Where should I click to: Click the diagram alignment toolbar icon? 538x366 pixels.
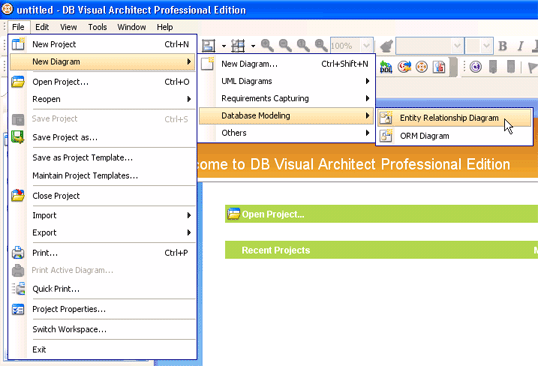[x=208, y=45]
